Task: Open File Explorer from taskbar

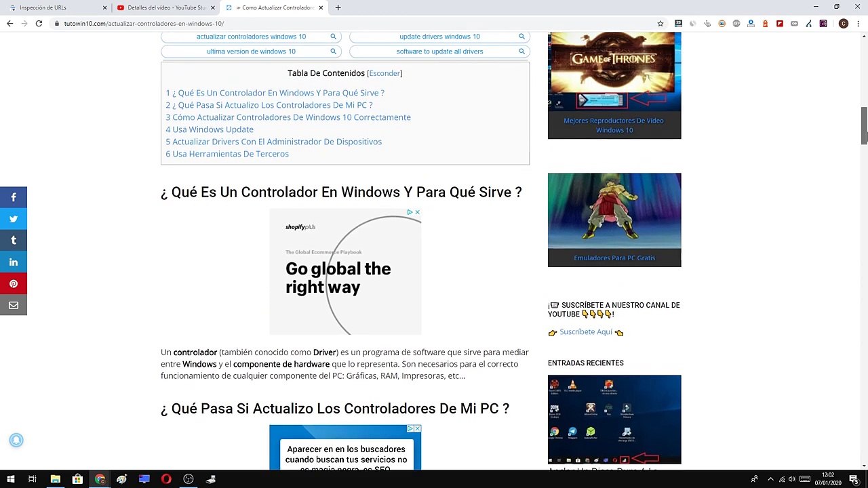Action: point(56,479)
